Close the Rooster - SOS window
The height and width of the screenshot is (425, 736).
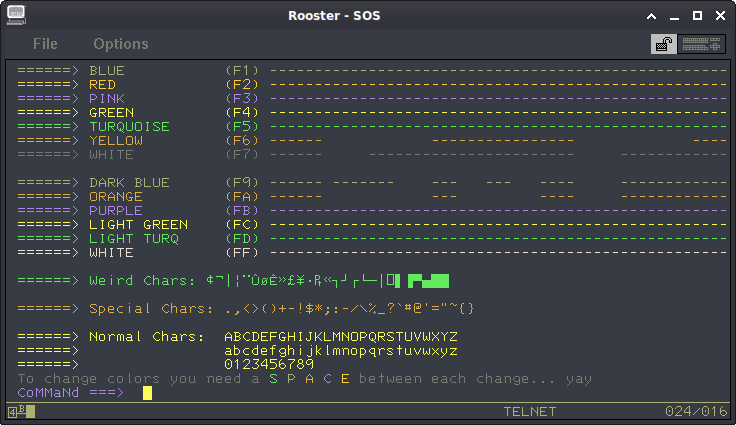(x=721, y=15)
